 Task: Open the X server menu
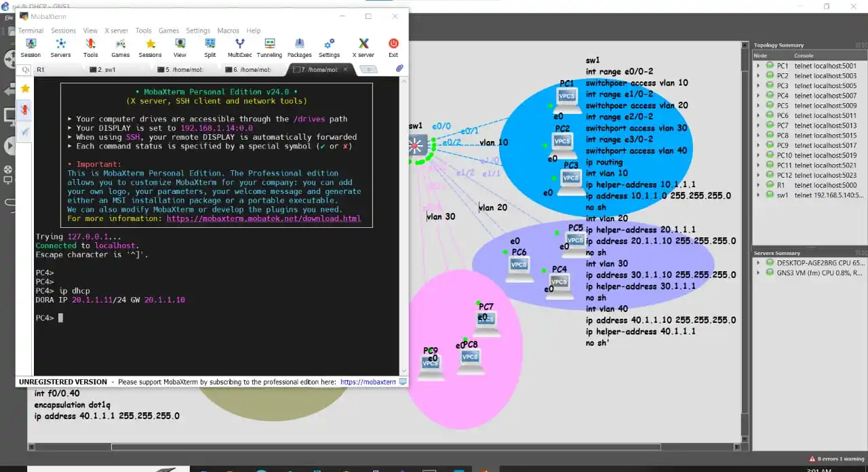point(116,31)
